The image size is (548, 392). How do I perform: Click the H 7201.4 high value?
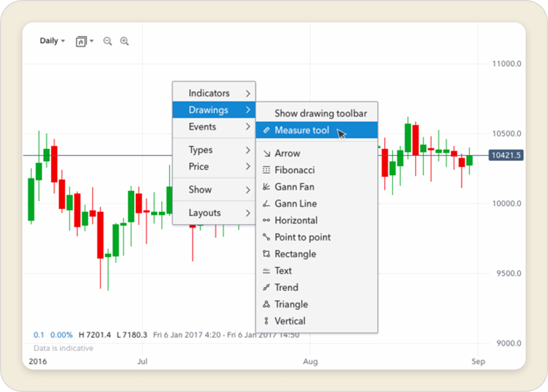(x=95, y=335)
